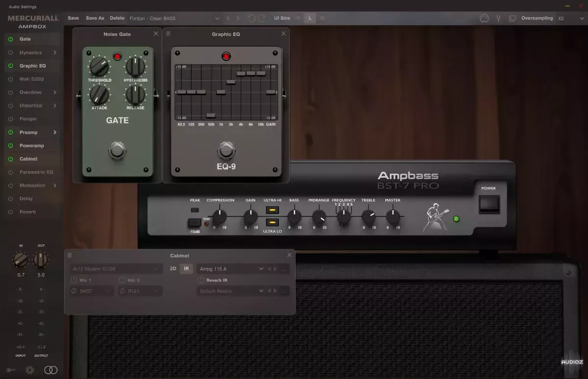The image size is (588, 379).
Task: Toggle Gate power in sidebar
Action: [x=11, y=39]
